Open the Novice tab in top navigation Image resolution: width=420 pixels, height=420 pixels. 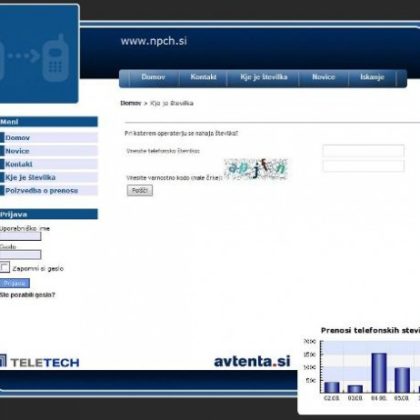click(323, 77)
